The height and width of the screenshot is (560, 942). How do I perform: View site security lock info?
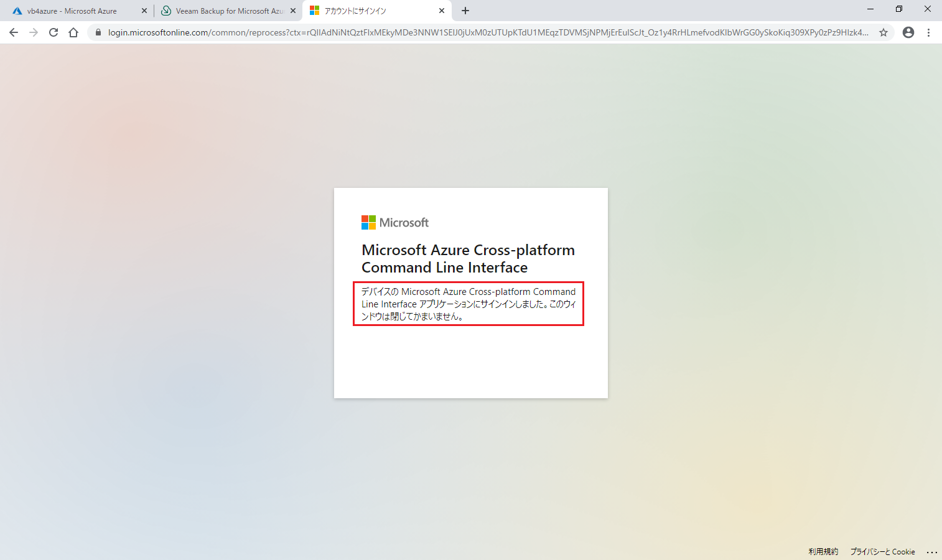point(98,32)
